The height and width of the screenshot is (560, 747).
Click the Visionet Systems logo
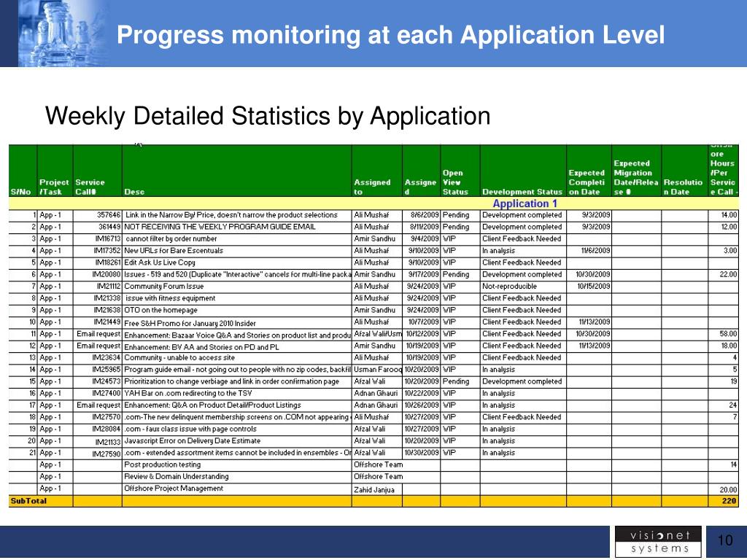(x=658, y=542)
